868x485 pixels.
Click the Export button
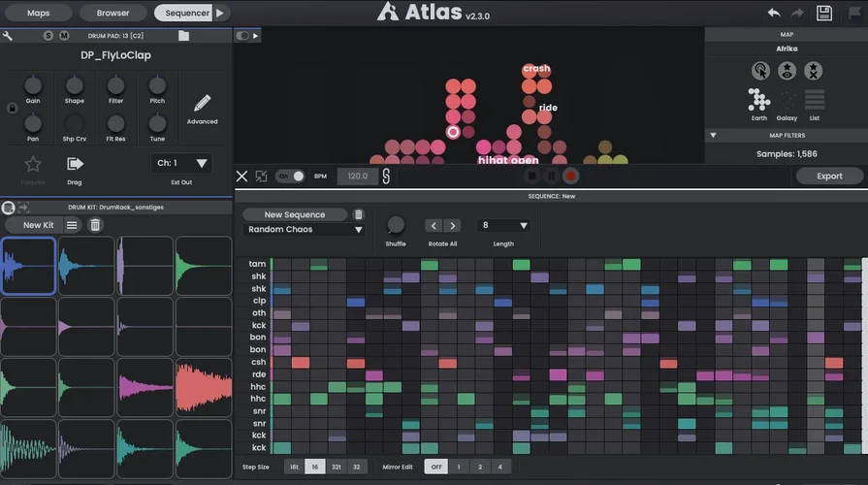(829, 177)
